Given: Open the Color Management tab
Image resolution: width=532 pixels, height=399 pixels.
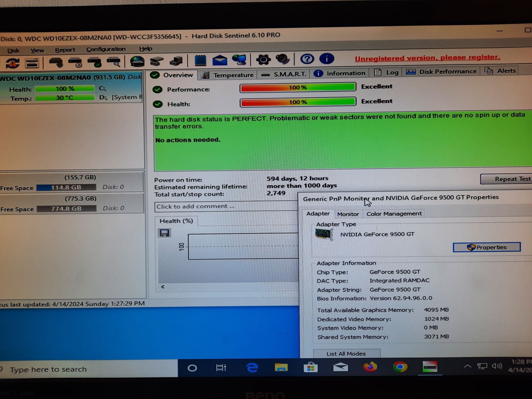Looking at the screenshot, I should point(394,214).
